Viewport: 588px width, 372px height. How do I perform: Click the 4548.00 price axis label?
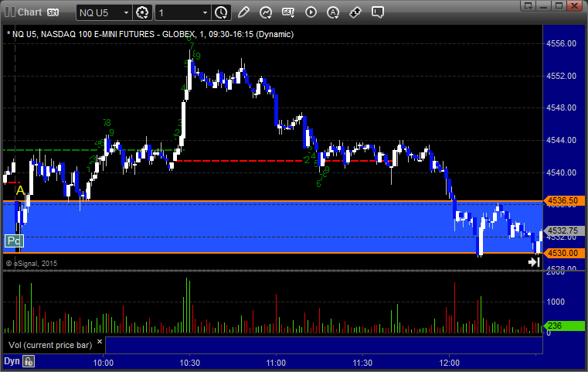tap(561, 108)
